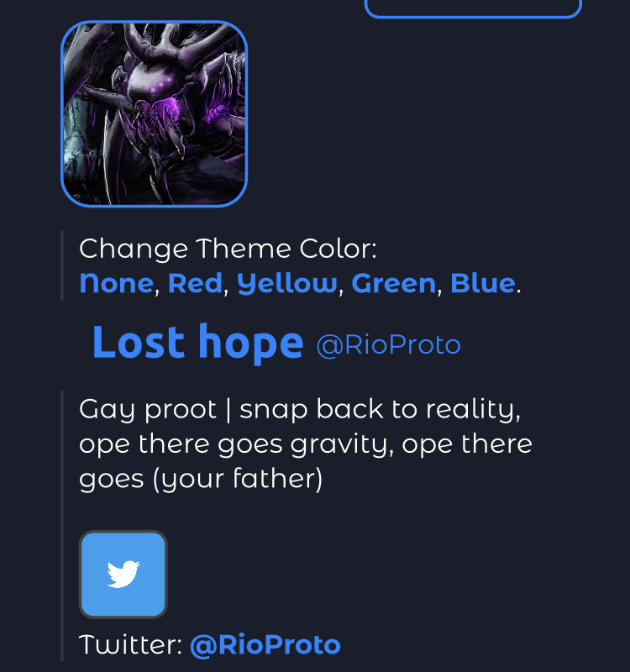The width and height of the screenshot is (630, 672).
Task: Click the quote bar beside theme colors
Action: 62,265
